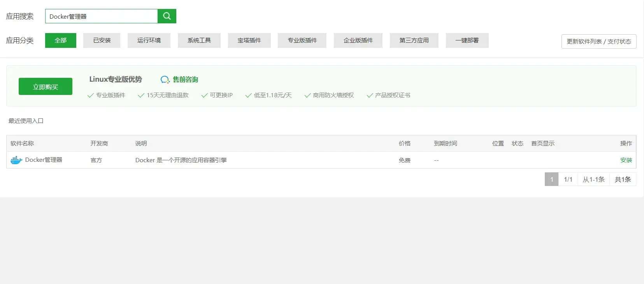Image resolution: width=644 pixels, height=284 pixels.
Task: Click the 最近使用入口 label
Action: tap(26, 121)
